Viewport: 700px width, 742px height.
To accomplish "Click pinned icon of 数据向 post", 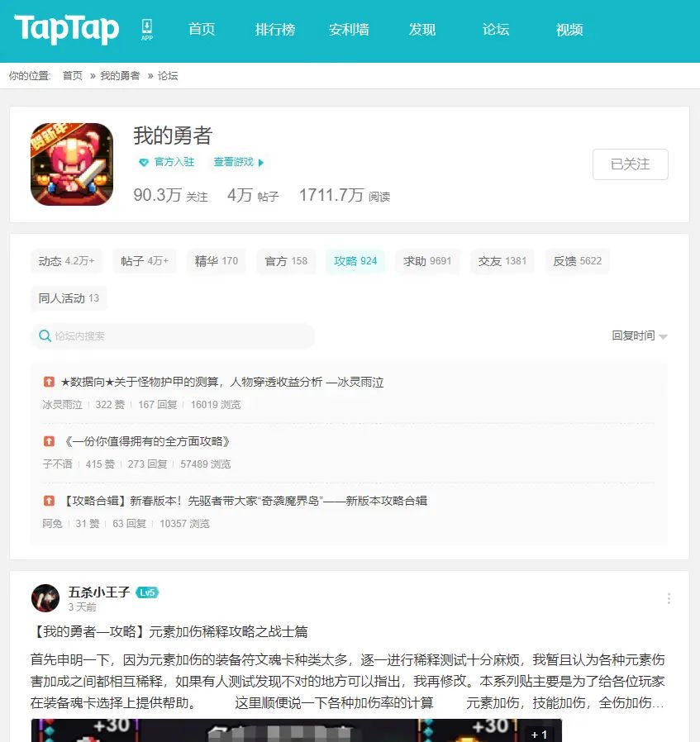I will (x=49, y=382).
